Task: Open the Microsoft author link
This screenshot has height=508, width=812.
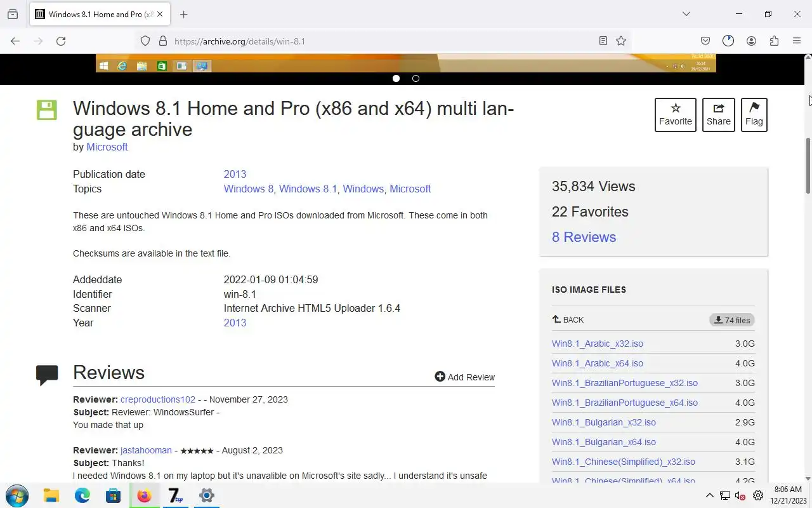Action: [107, 147]
